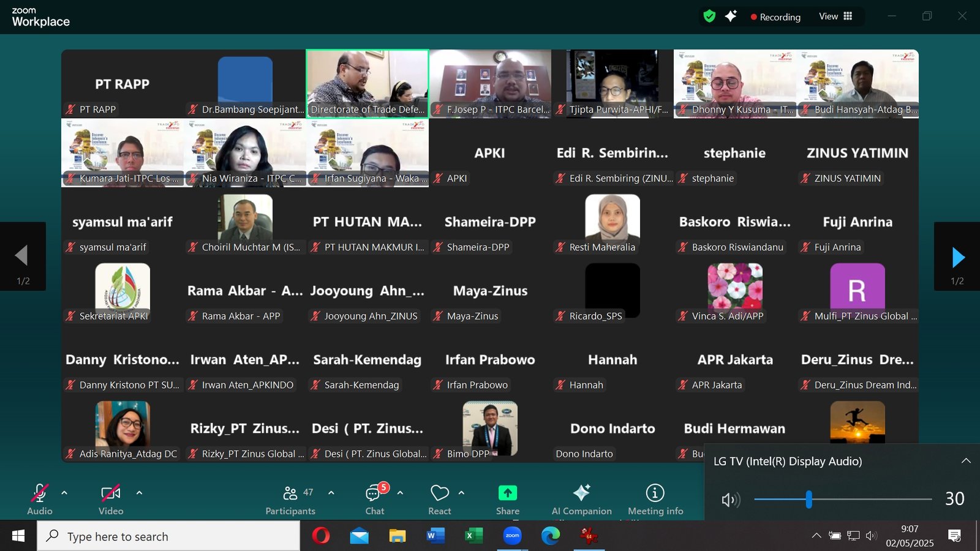This screenshot has height=551, width=980.
Task: Expand the audio options arrow
Action: pos(64,492)
